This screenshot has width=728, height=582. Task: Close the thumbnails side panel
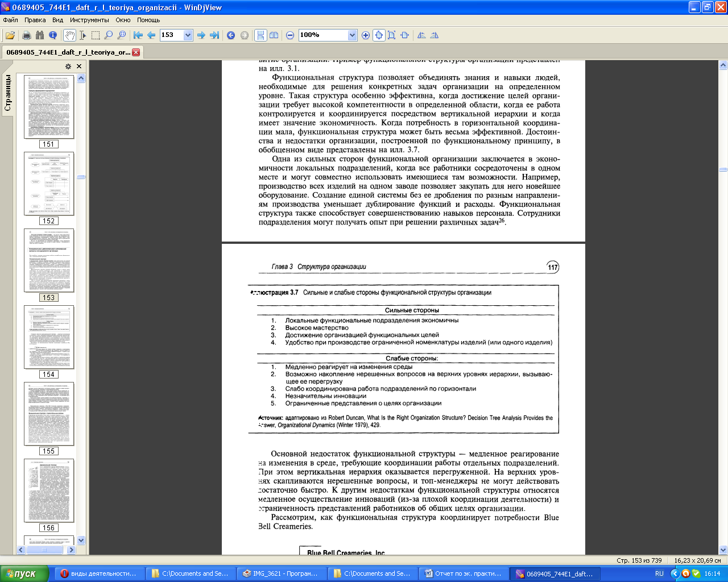79,66
